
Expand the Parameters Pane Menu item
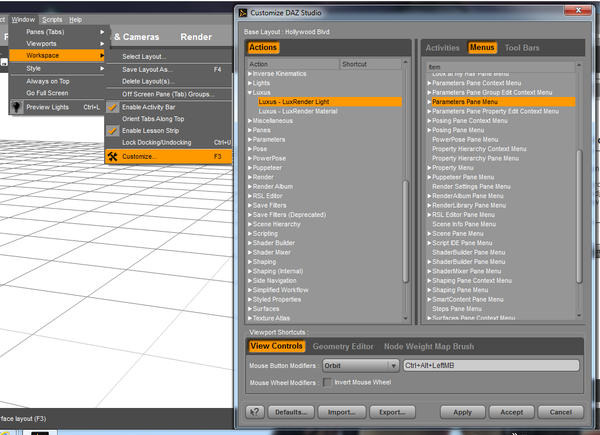tap(429, 102)
